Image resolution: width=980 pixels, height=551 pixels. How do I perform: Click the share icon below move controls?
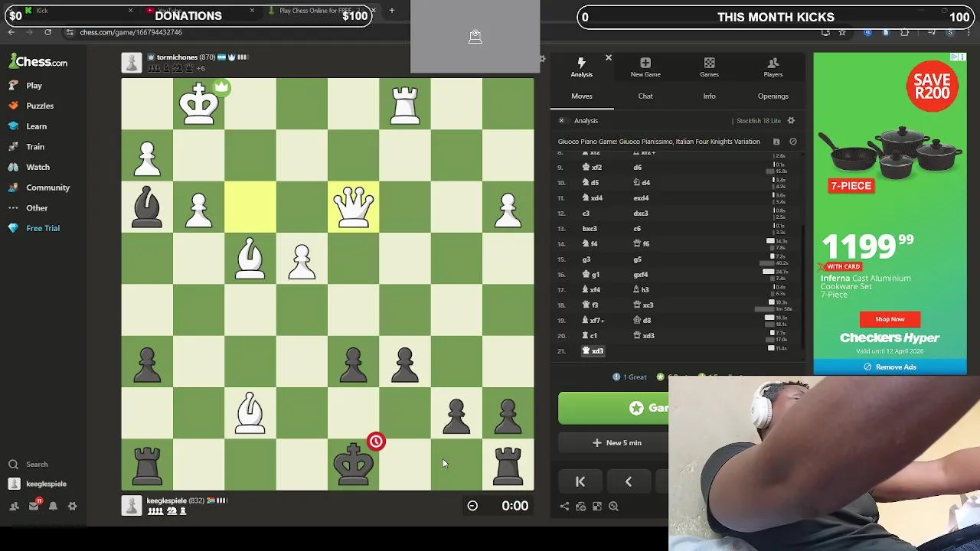564,506
